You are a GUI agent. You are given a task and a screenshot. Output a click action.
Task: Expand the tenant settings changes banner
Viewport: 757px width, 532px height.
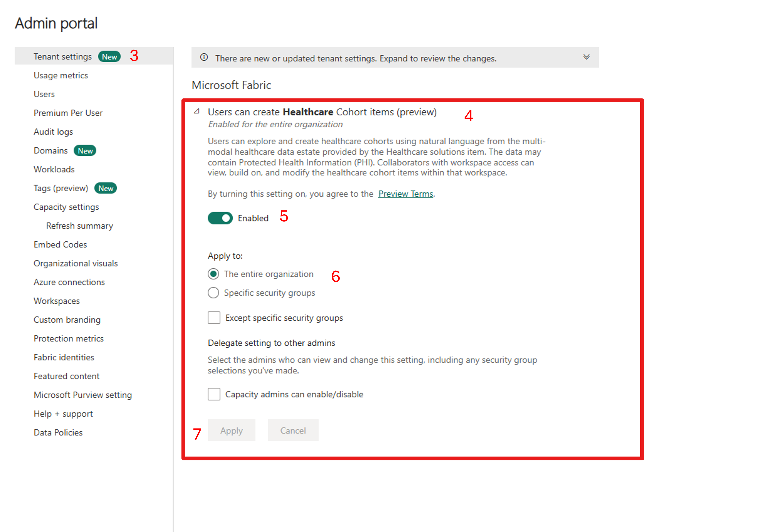point(586,57)
